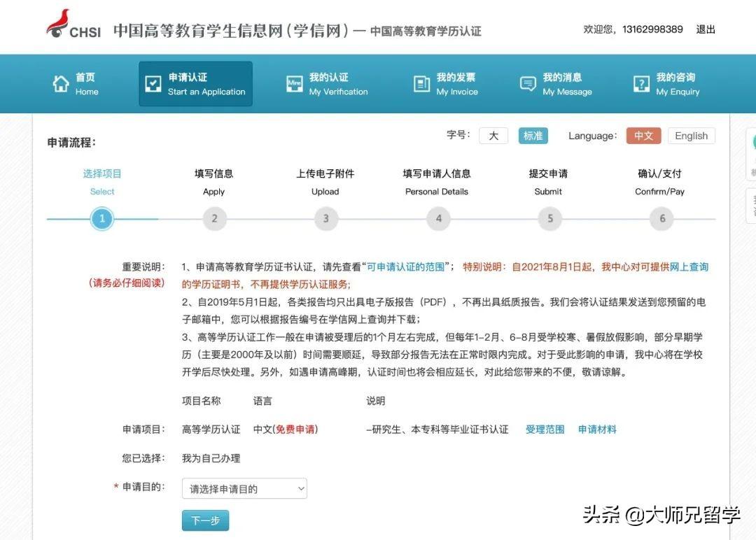This screenshot has width=756, height=540.
Task: Open the 网上查询 link
Action: [x=689, y=267]
